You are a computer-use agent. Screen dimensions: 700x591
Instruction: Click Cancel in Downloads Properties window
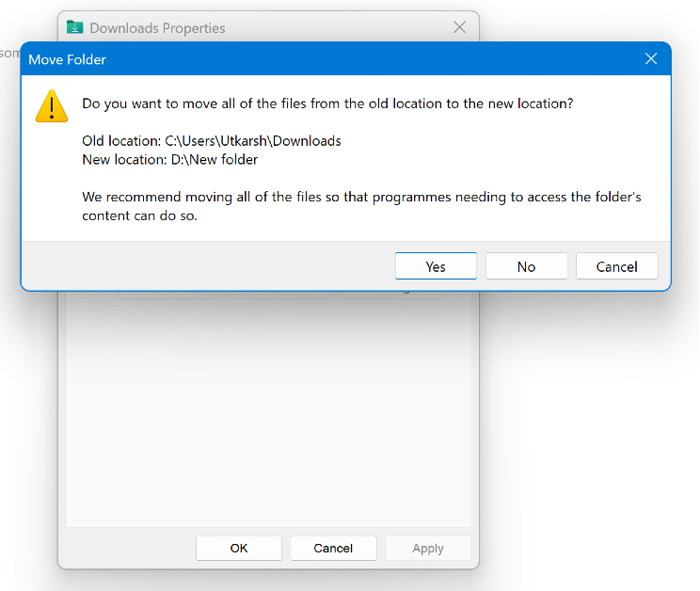333,548
